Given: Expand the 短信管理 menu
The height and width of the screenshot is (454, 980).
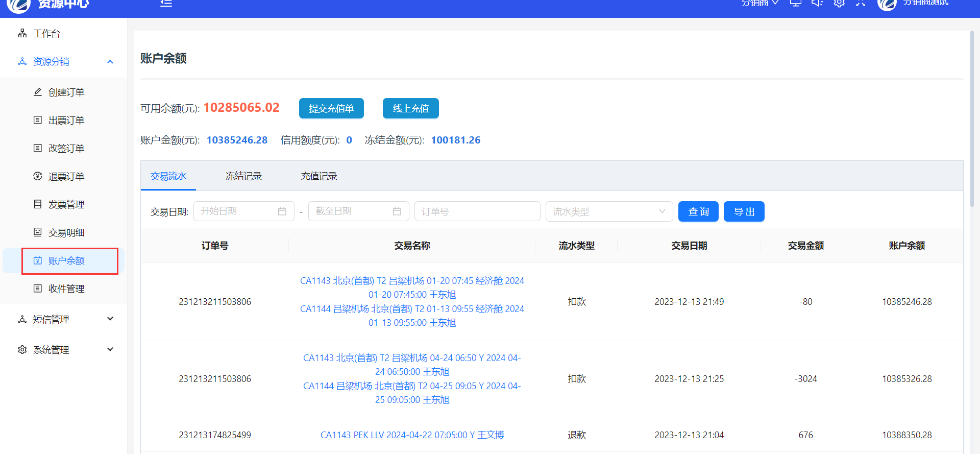Looking at the screenshot, I should pyautogui.click(x=65, y=319).
